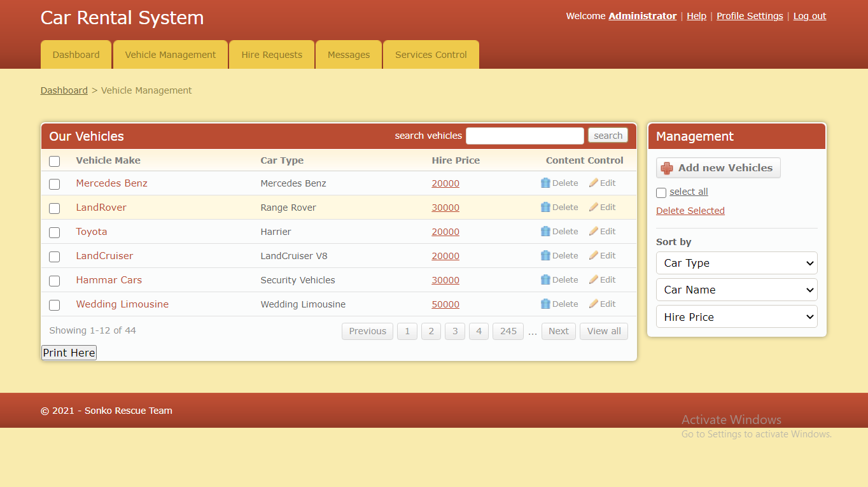
Task: Click the red plus icon next to Add new Vehicles
Action: tap(666, 167)
